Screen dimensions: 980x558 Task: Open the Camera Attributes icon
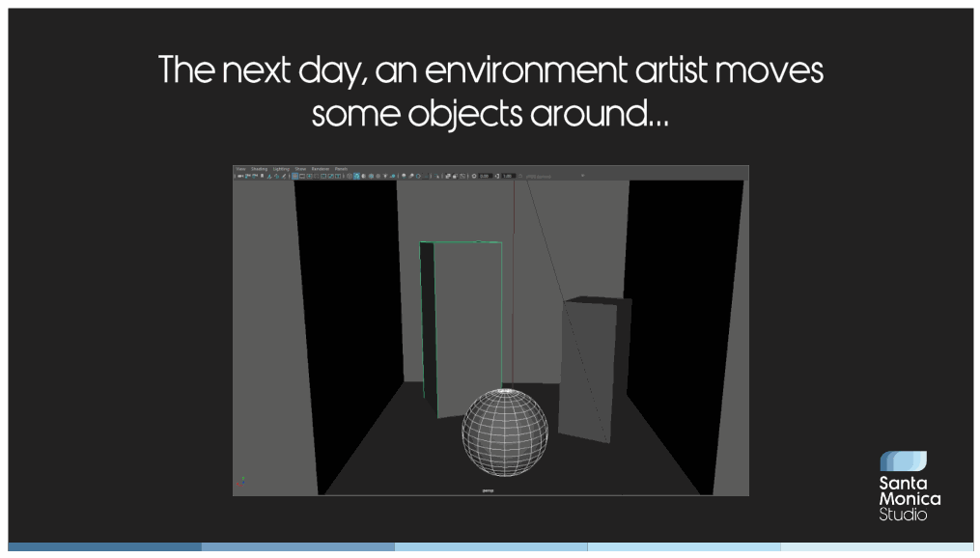(255, 177)
